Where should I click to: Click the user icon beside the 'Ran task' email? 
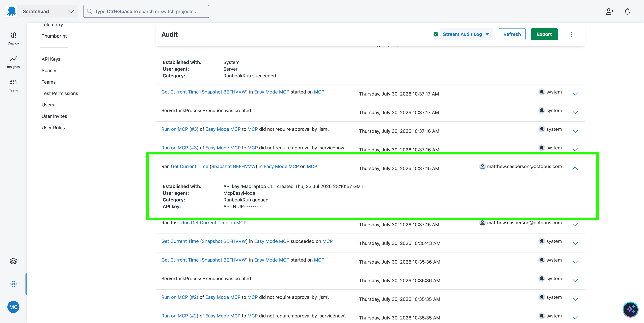point(482,222)
